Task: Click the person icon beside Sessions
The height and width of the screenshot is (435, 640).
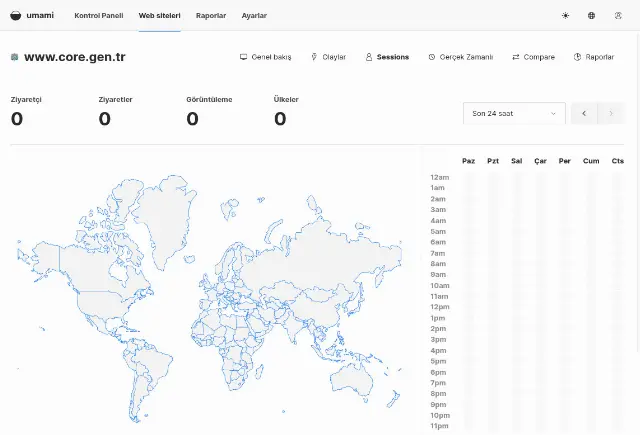Action: coord(369,57)
